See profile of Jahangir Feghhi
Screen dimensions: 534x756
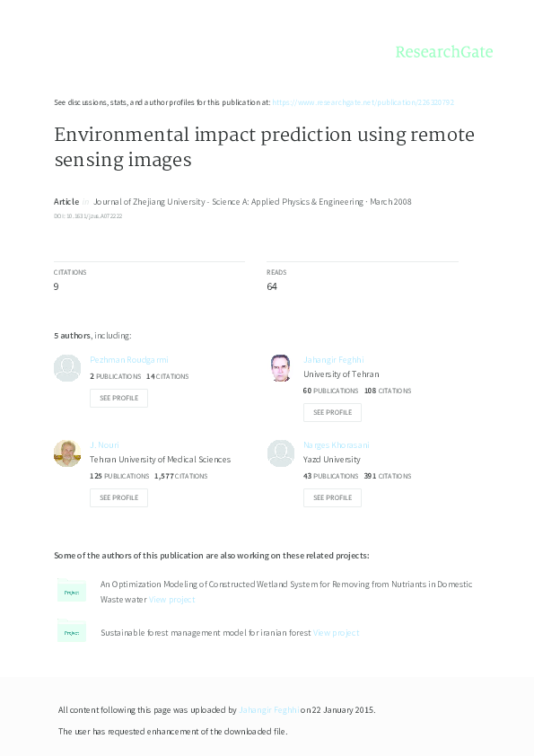[332, 412]
